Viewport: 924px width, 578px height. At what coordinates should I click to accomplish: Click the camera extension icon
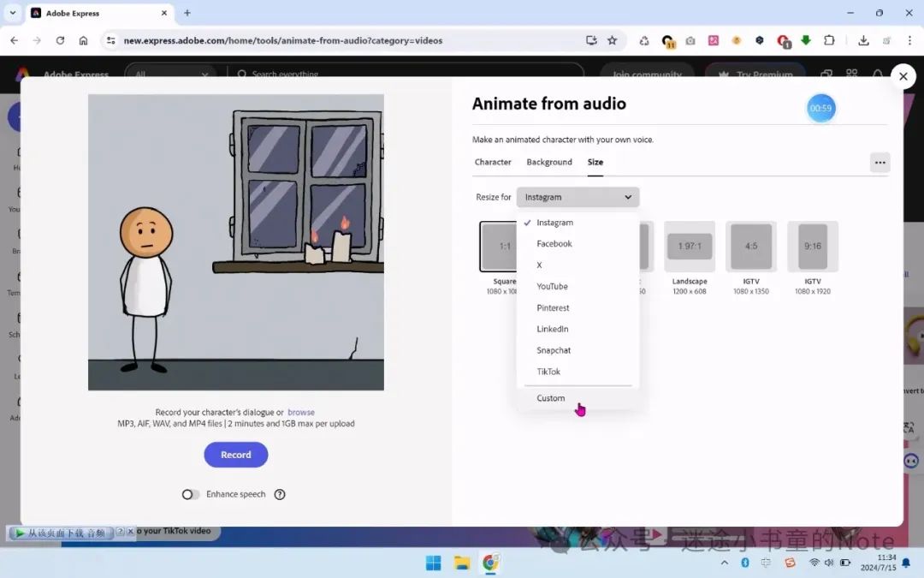coord(690,41)
